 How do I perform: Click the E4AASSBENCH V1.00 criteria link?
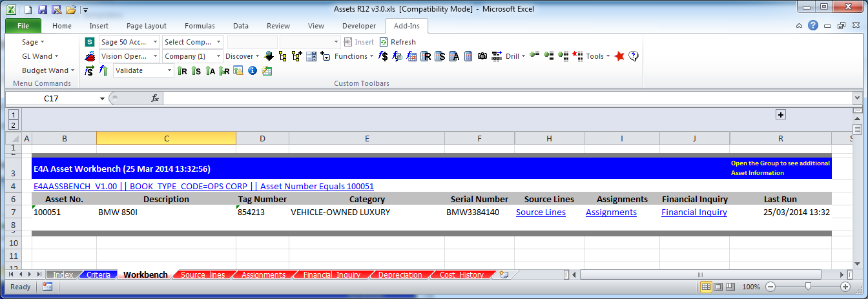(x=203, y=186)
